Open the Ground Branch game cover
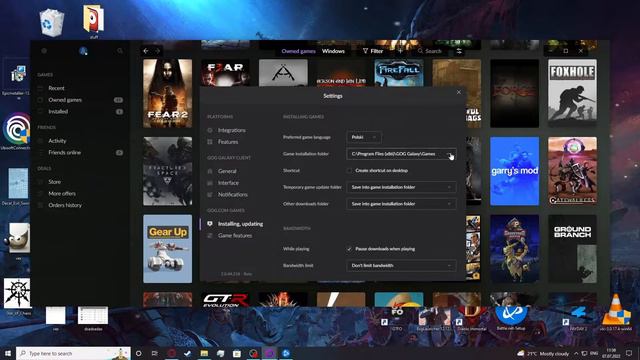 pyautogui.click(x=572, y=249)
